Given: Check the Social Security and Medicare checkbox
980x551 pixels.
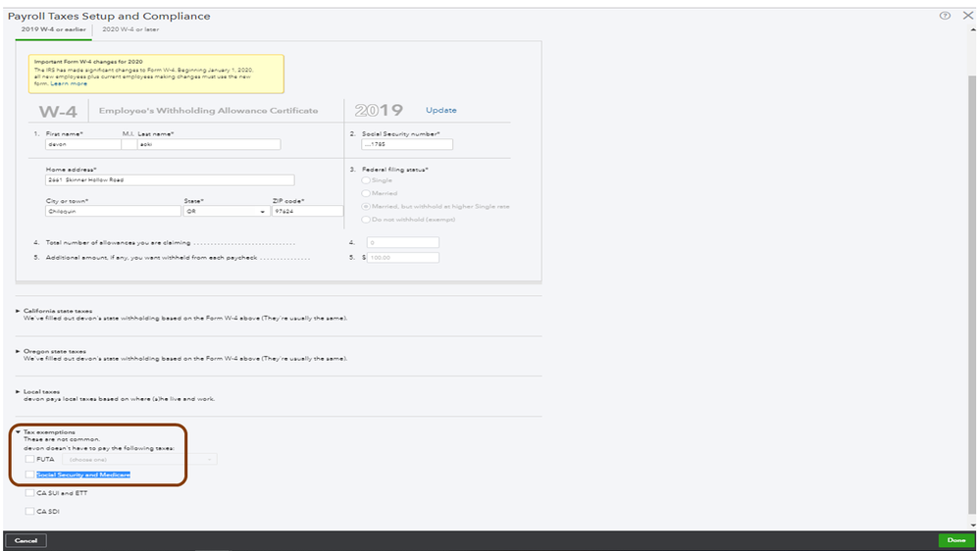Looking at the screenshot, I should click(29, 475).
